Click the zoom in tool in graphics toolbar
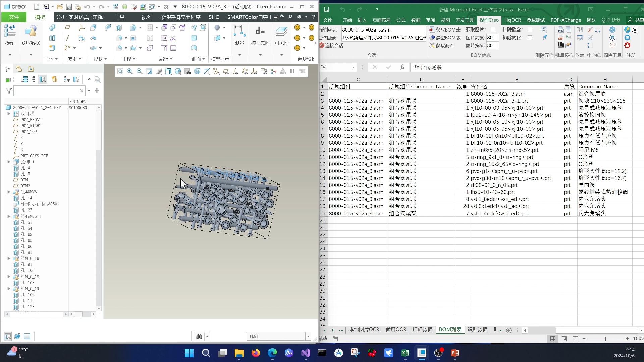This screenshot has height=362, width=644. click(130, 71)
